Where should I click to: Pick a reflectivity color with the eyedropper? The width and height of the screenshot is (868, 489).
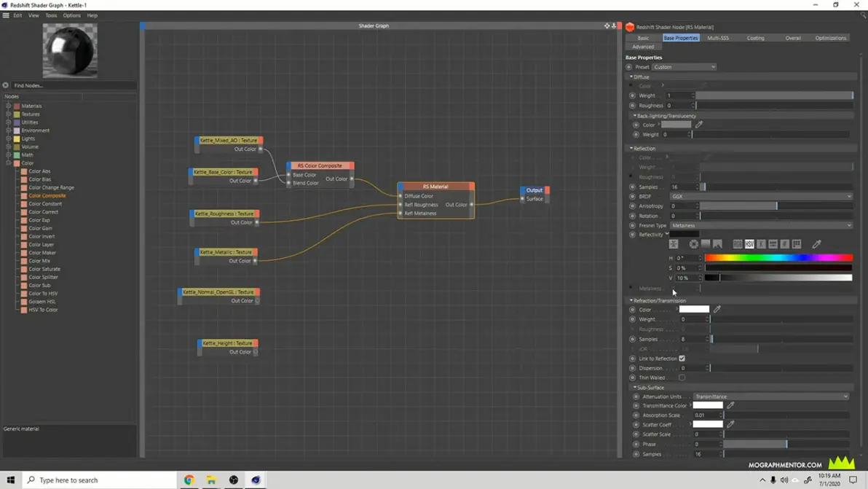(x=816, y=244)
